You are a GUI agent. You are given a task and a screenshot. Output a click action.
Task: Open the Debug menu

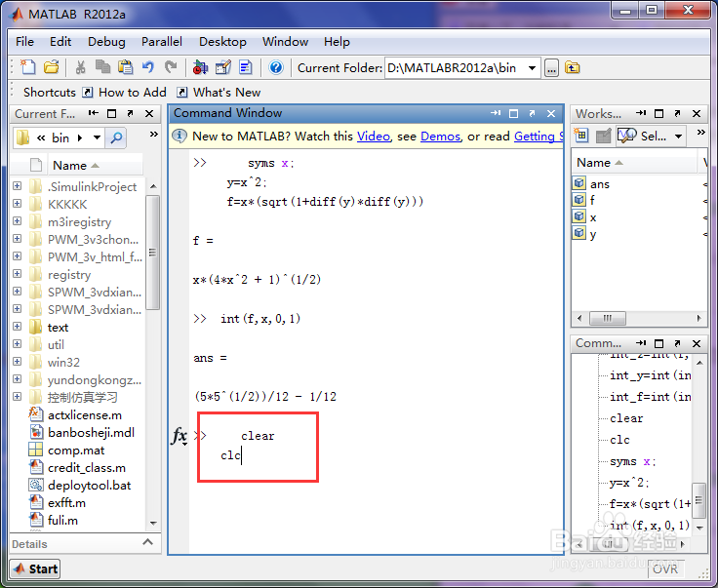click(106, 42)
